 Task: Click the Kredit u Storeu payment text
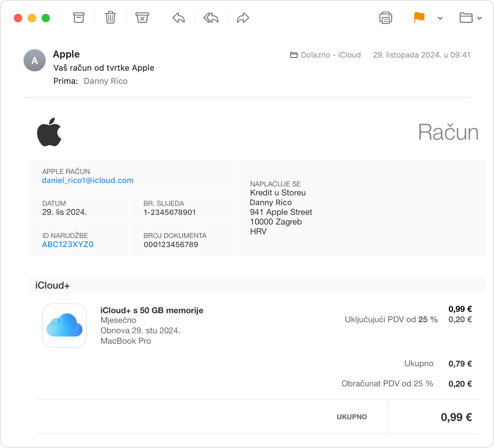point(278,193)
